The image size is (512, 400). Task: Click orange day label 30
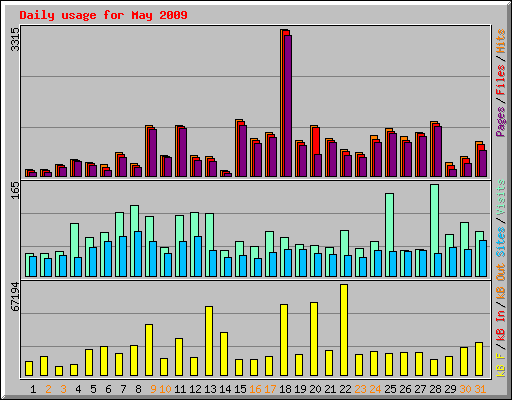[x=465, y=389]
